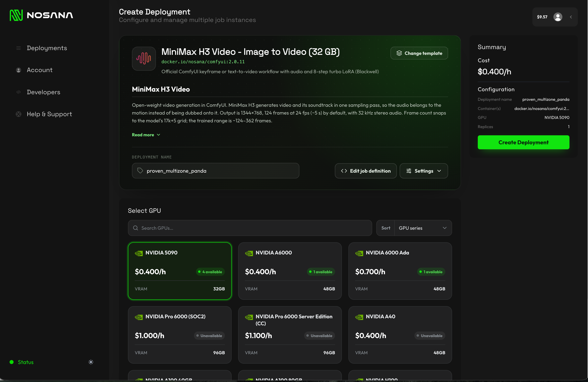Viewport: 588px width, 382px height.
Task: Click the Developers code icon
Action: click(x=19, y=92)
